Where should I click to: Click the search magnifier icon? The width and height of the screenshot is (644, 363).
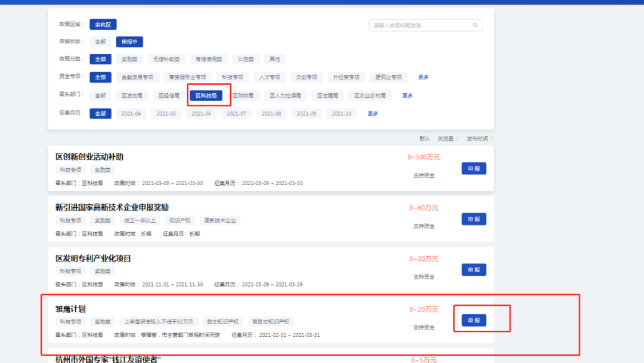pos(474,24)
